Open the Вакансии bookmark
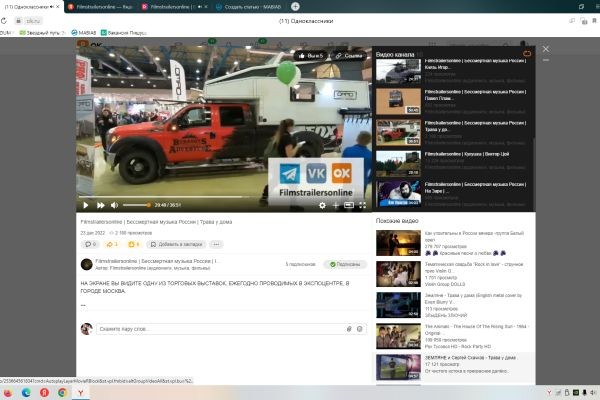The width and height of the screenshot is (600, 400). coord(124,33)
